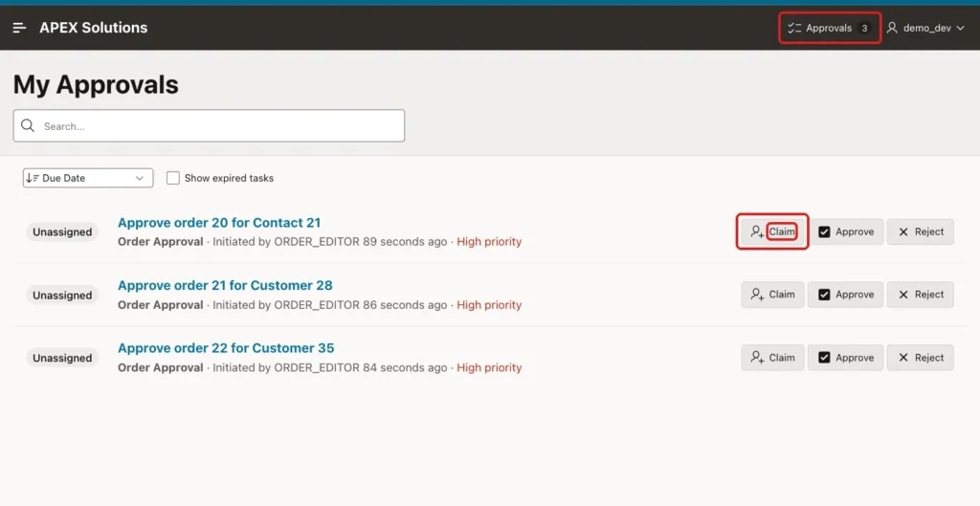The height and width of the screenshot is (506, 980).
Task: Click High priority label on order 21
Action: click(489, 305)
